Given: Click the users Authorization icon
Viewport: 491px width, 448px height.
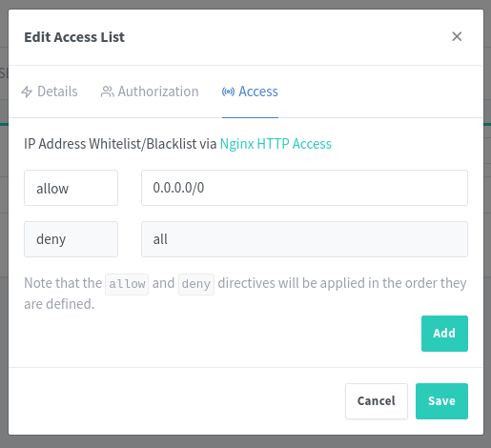Looking at the screenshot, I should [107, 92].
